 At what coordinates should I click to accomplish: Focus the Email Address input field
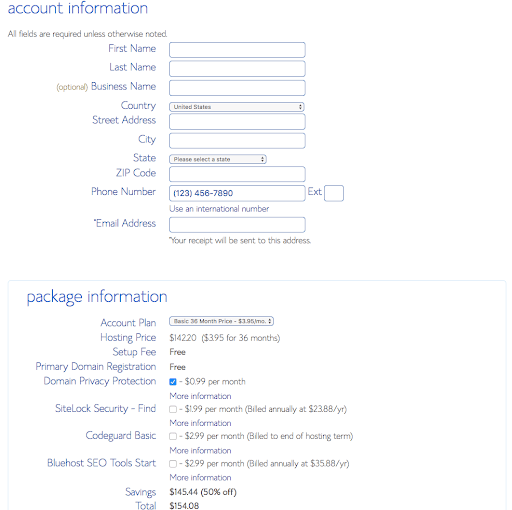click(237, 225)
